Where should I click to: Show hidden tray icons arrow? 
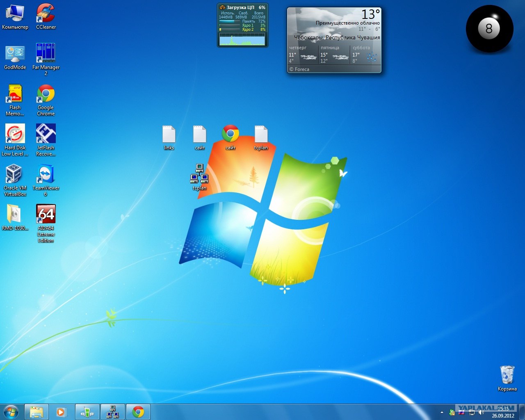pos(442,412)
